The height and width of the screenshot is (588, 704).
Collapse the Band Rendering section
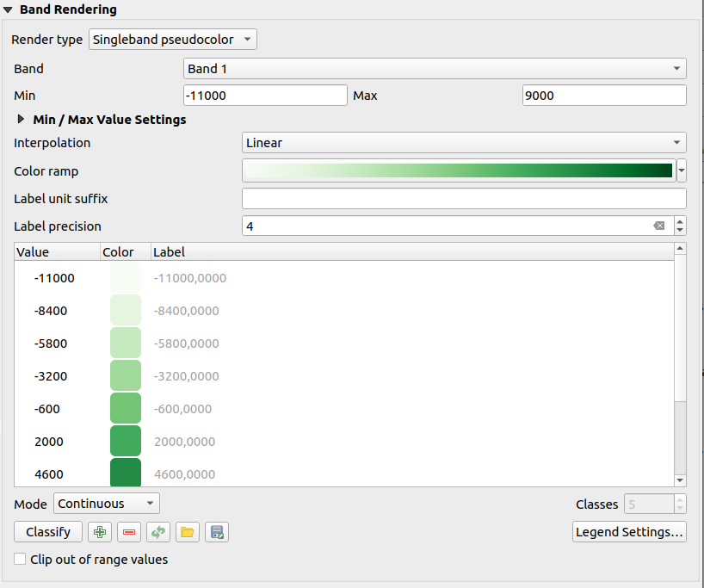tap(8, 10)
